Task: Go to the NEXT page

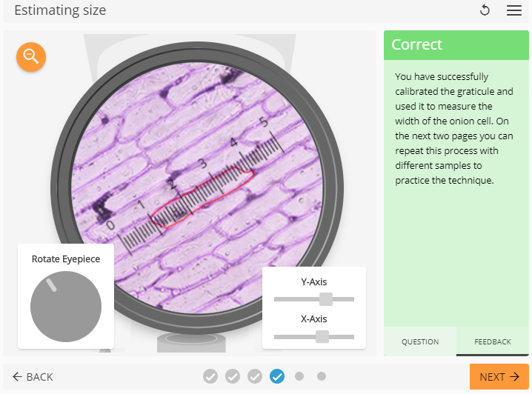Action: [x=499, y=377]
